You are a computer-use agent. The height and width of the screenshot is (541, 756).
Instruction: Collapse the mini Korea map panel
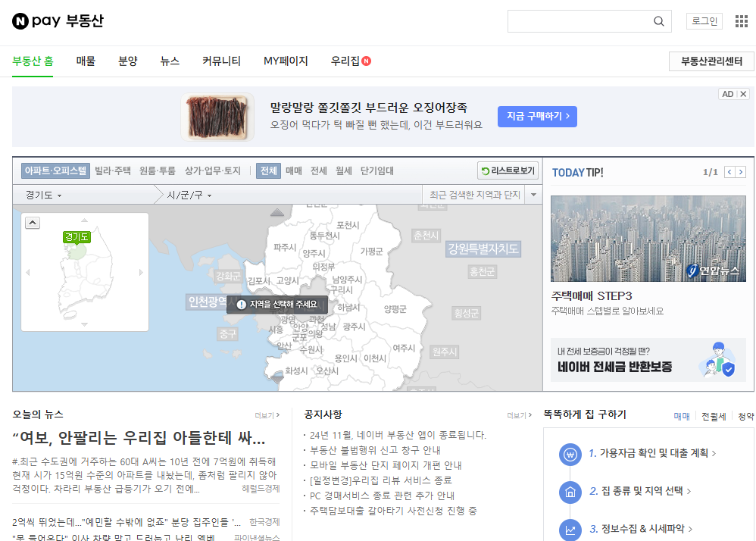click(x=33, y=223)
